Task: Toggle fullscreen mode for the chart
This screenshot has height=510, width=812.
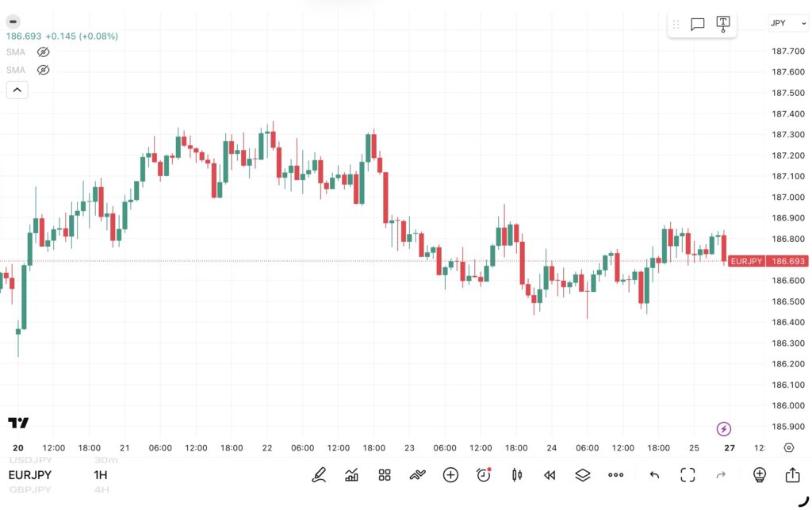Action: tap(688, 475)
